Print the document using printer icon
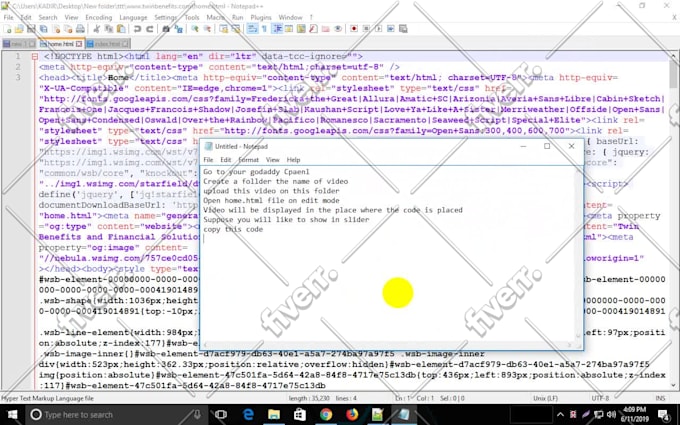The image size is (680, 425). (x=80, y=29)
